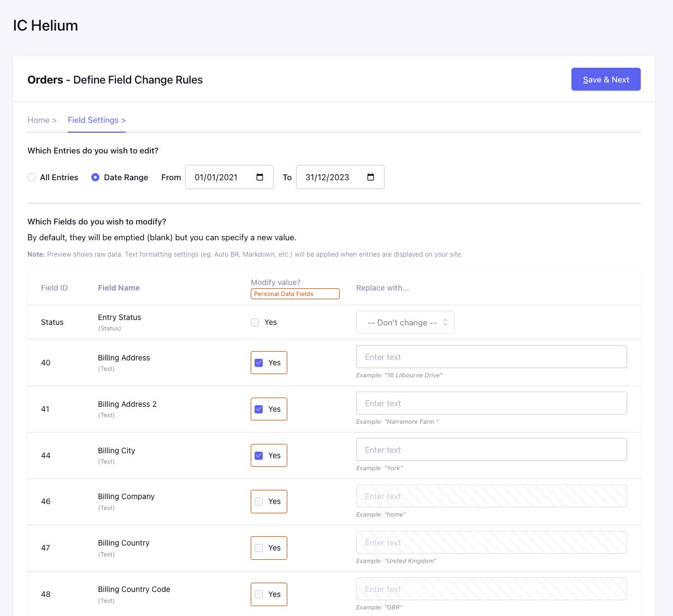Check the Billing Country modify checkbox

(259, 548)
